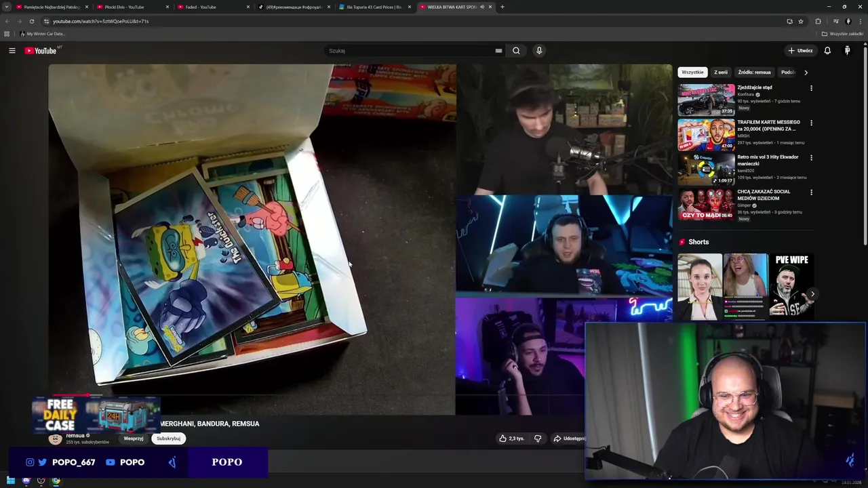Screen dimensions: 868x488
Task: Open the on-screen keyboard in search box
Action: (498, 51)
